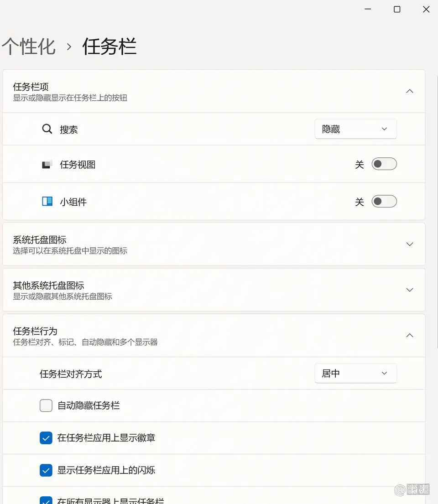Click the 任务视图 icon
This screenshot has height=504, width=438.
[x=47, y=165]
